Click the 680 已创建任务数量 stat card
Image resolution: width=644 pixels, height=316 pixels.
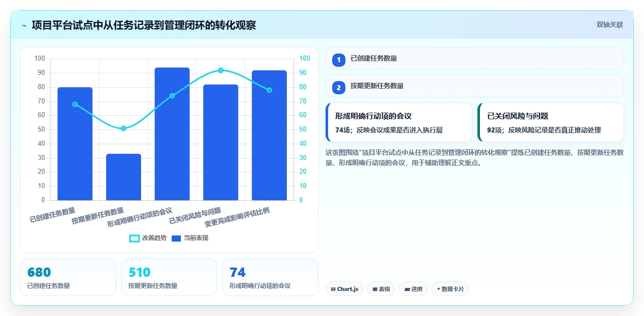pos(68,277)
